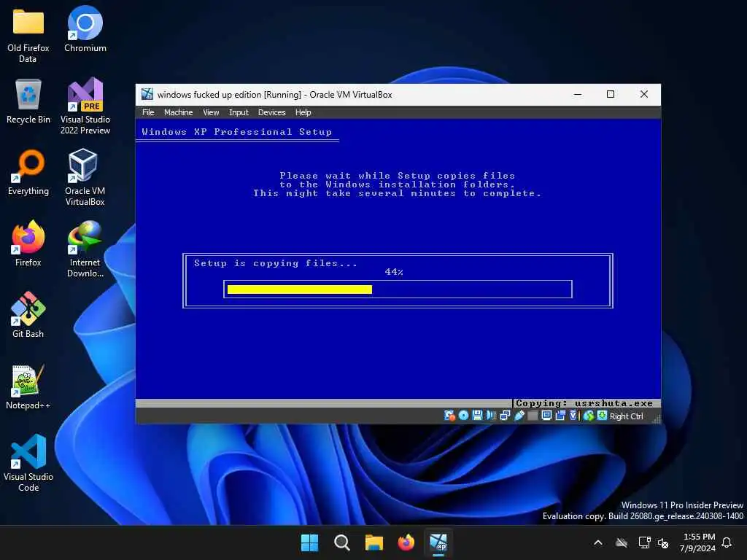Select the Old Firefox Data desktop folder
Image resolution: width=747 pixels, height=560 pixels.
click(28, 36)
